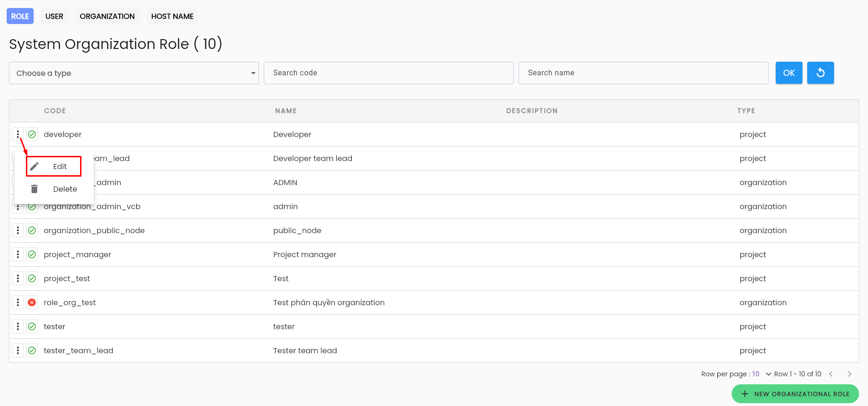Select Edit in the context menu
This screenshot has width=868, height=406.
click(x=54, y=166)
